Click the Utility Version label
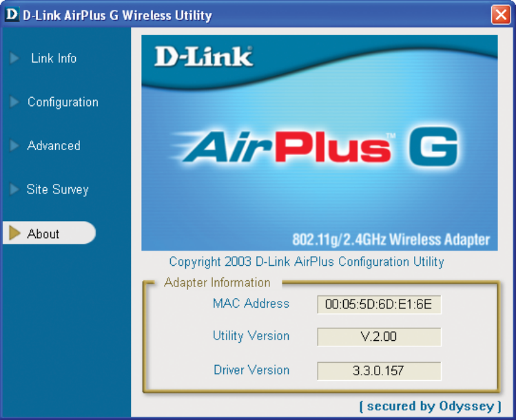This screenshot has height=420, width=516. pyautogui.click(x=251, y=336)
